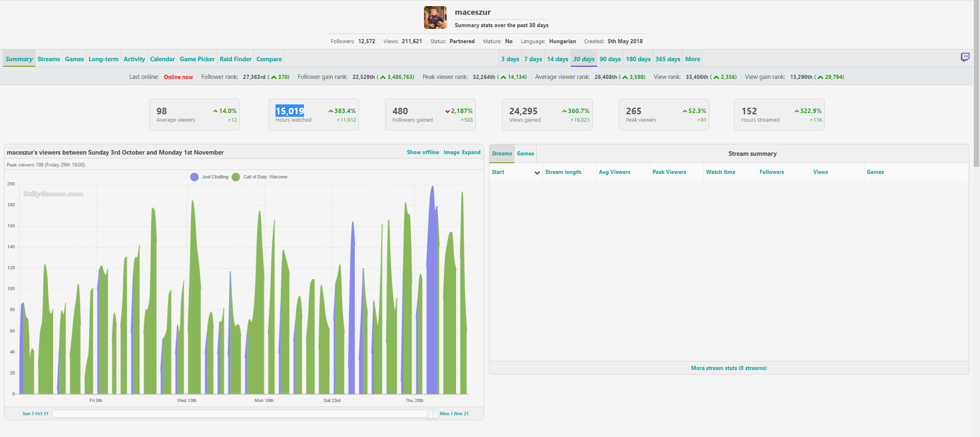Expand the Start column sort arrow
980x437 pixels.
[537, 173]
